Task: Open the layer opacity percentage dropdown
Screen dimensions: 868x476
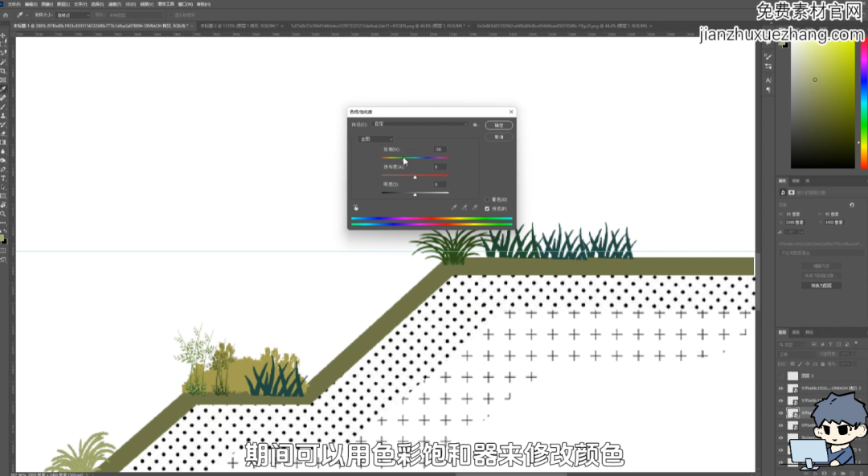Action: pyautogui.click(x=854, y=354)
